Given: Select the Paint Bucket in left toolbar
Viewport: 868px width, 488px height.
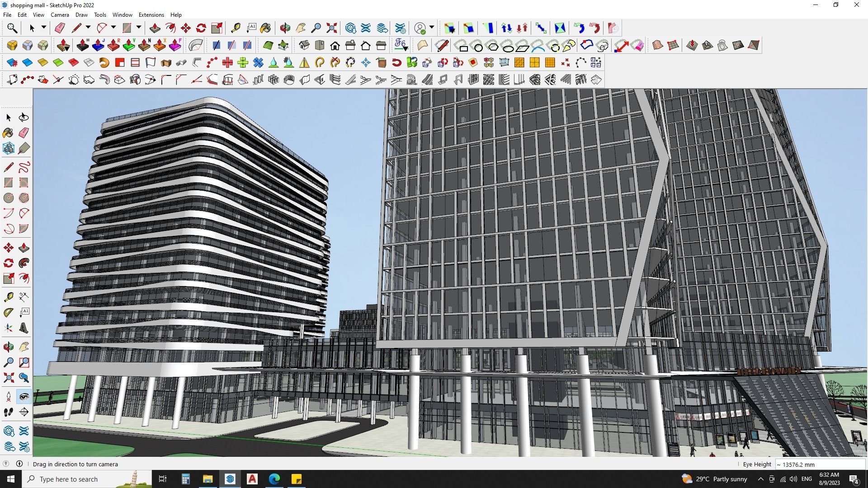Looking at the screenshot, I should tap(8, 132).
